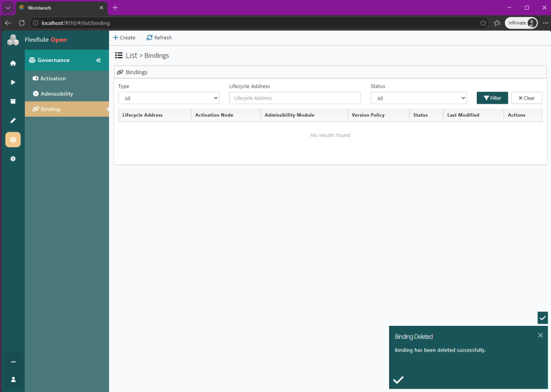Select Binding in Governance menu

click(67, 109)
